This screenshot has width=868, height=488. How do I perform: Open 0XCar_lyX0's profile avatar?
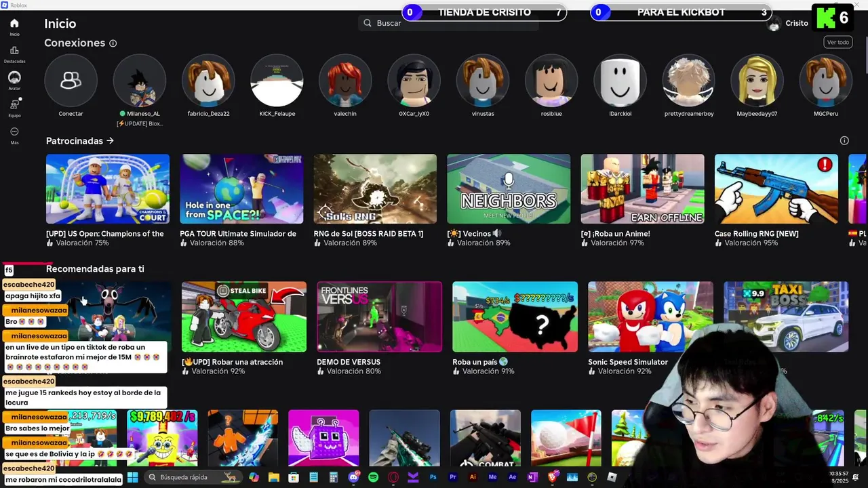[x=414, y=81]
